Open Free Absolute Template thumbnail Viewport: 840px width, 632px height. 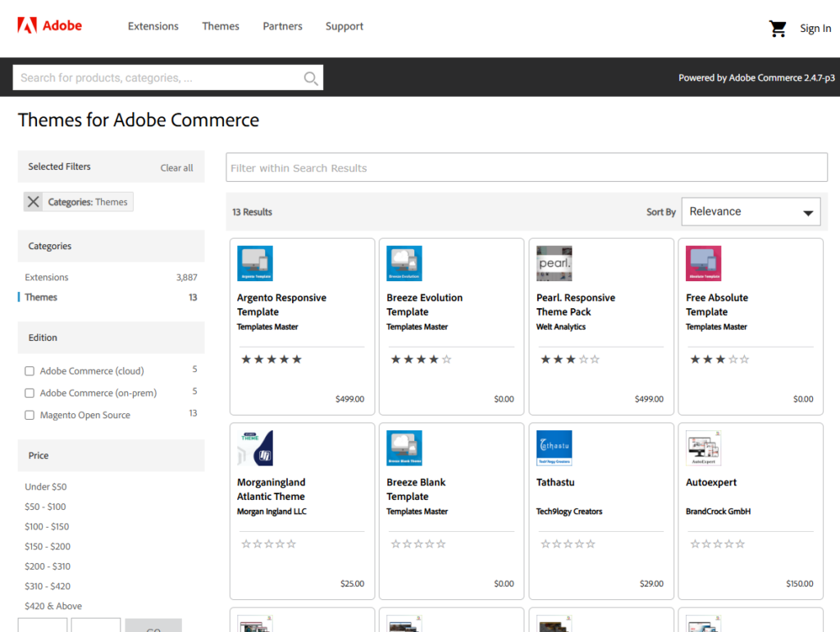pyautogui.click(x=704, y=263)
